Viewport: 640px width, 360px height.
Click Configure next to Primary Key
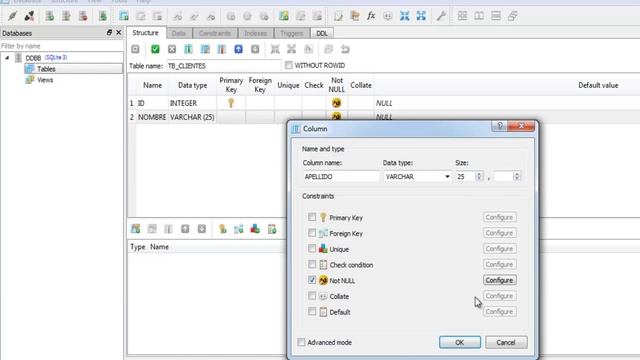[x=500, y=217]
